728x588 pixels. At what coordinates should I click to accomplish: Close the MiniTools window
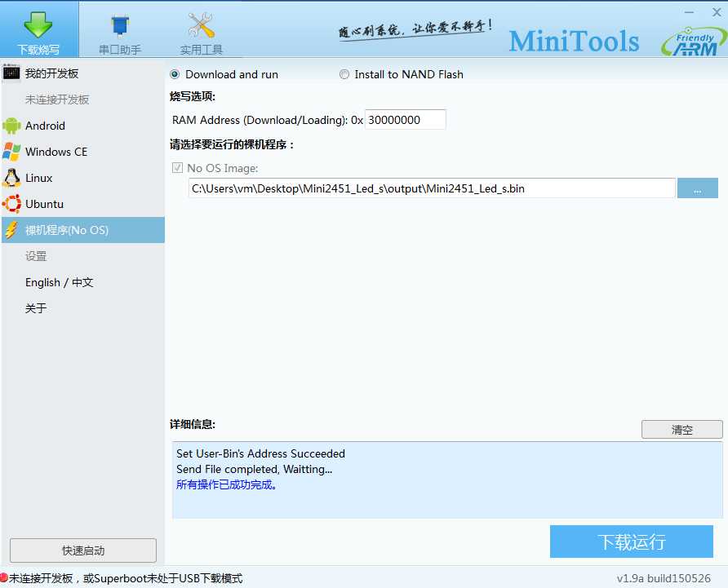717,12
